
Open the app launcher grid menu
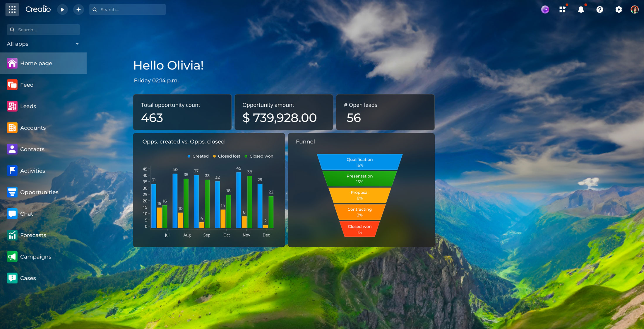tap(12, 9)
